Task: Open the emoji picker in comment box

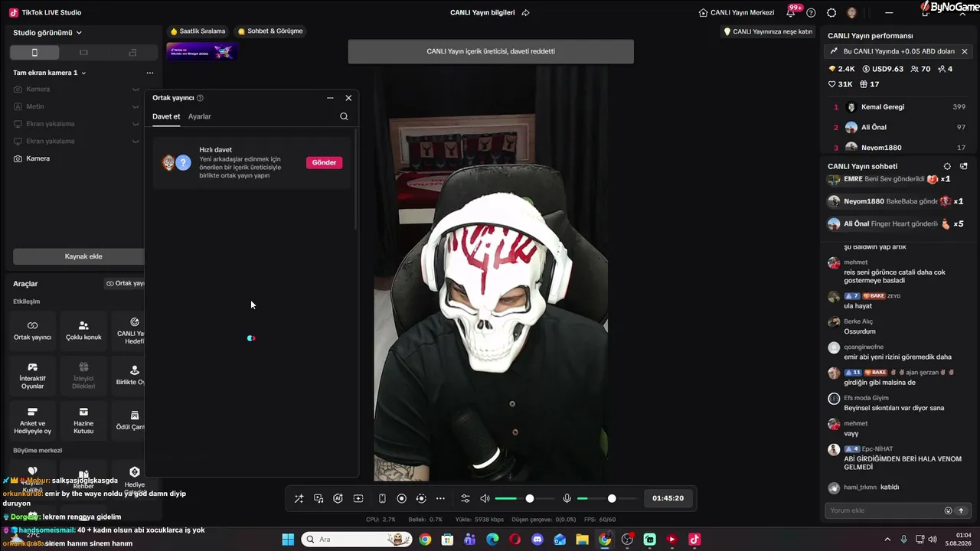Action: 949,510
